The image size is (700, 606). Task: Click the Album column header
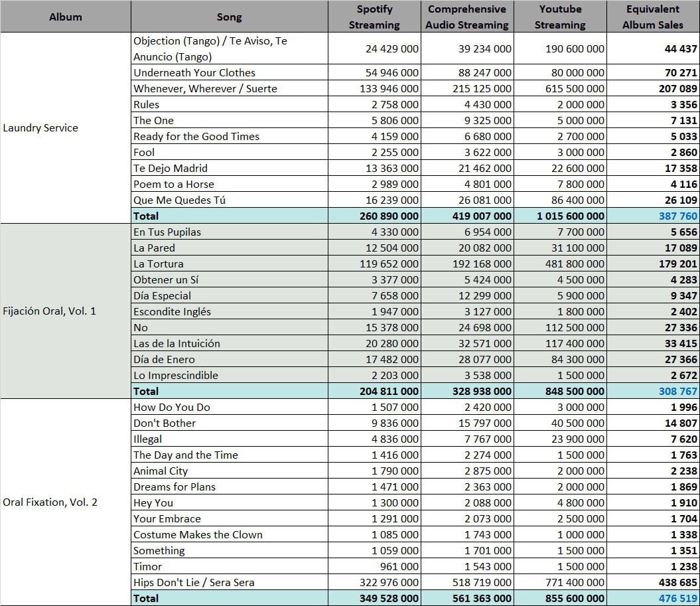(66, 17)
